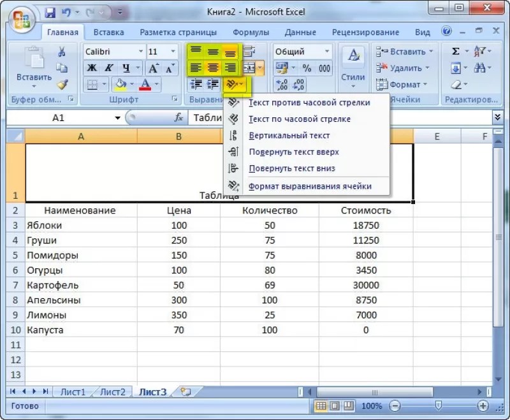Increase font size with large A
This screenshot has height=420, width=510.
point(153,68)
